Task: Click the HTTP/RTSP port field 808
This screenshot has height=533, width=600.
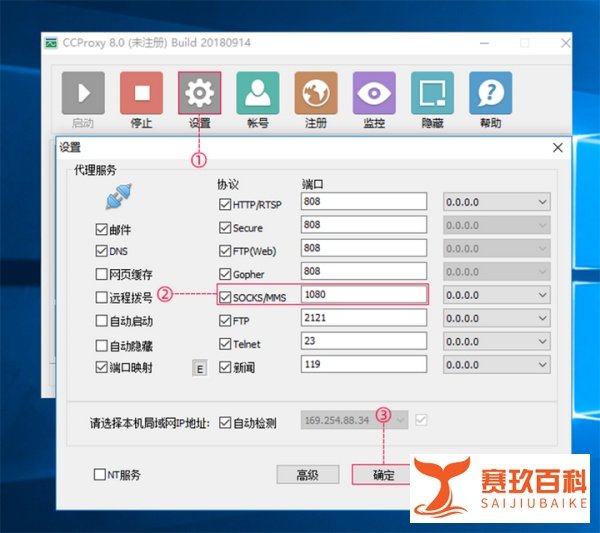Action: click(x=364, y=201)
